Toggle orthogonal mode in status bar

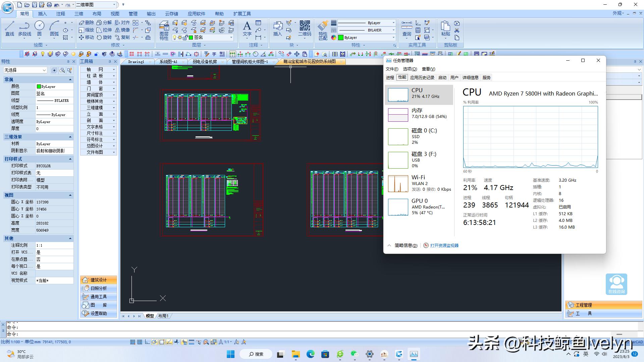pos(147,342)
